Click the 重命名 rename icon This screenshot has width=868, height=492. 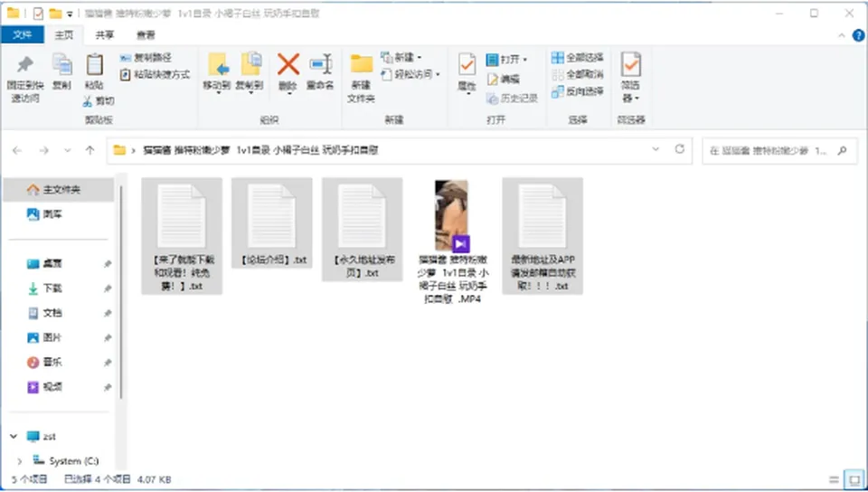point(321,65)
